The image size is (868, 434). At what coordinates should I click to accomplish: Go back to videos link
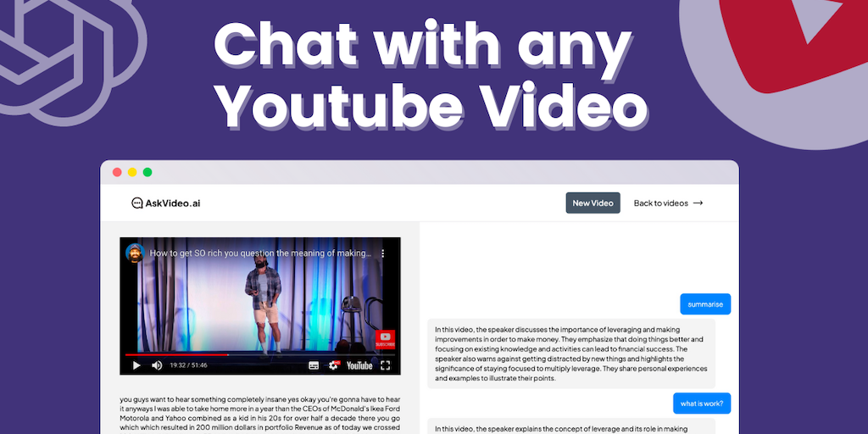tap(668, 203)
